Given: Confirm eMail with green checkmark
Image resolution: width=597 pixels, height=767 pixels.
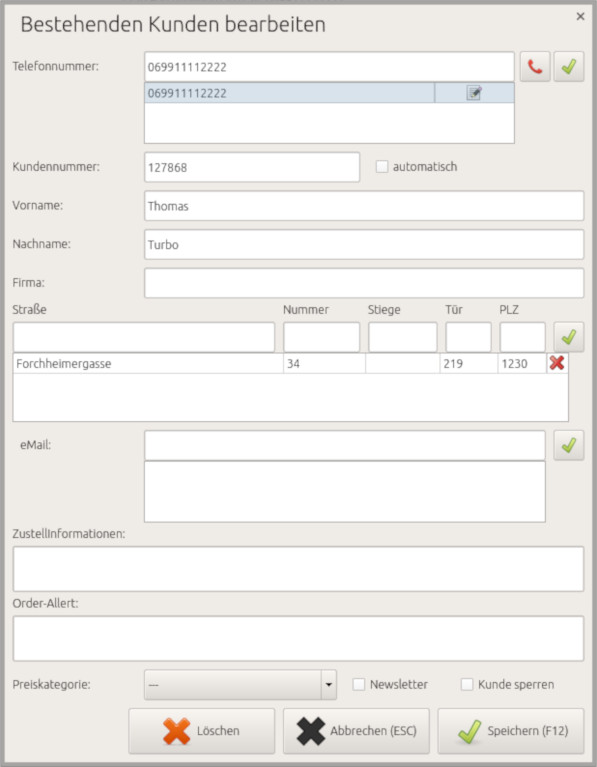Looking at the screenshot, I should 569,445.
